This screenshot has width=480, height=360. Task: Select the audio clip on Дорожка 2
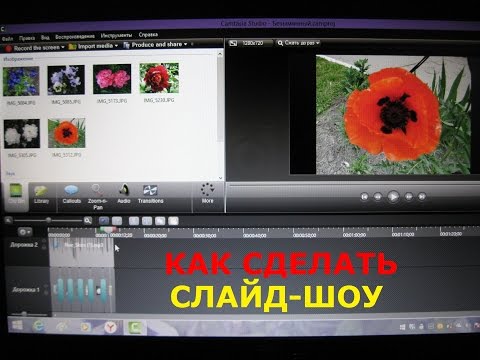coord(82,252)
